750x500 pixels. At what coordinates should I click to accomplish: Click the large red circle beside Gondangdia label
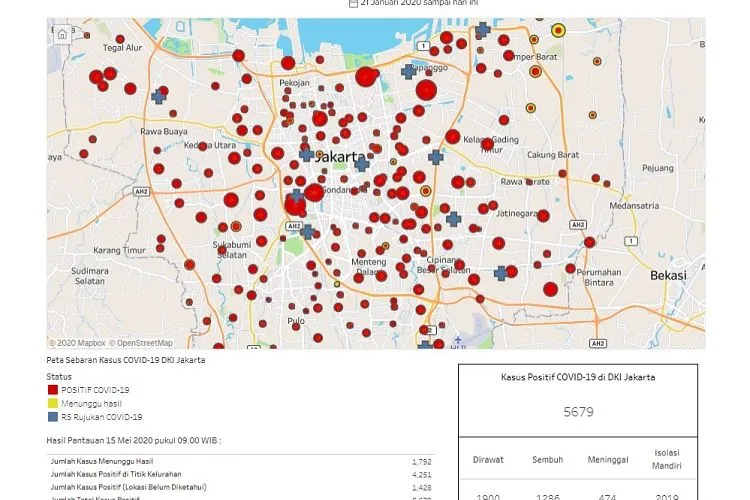pyautogui.click(x=314, y=192)
